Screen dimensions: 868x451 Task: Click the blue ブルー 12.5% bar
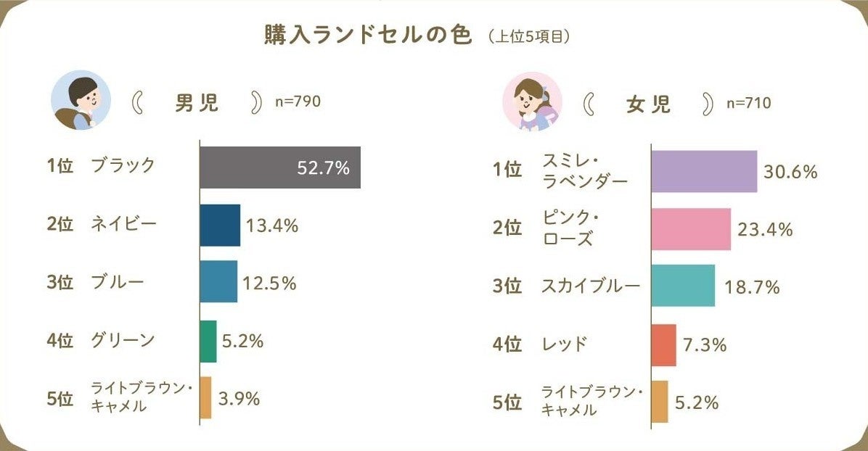click(x=218, y=281)
